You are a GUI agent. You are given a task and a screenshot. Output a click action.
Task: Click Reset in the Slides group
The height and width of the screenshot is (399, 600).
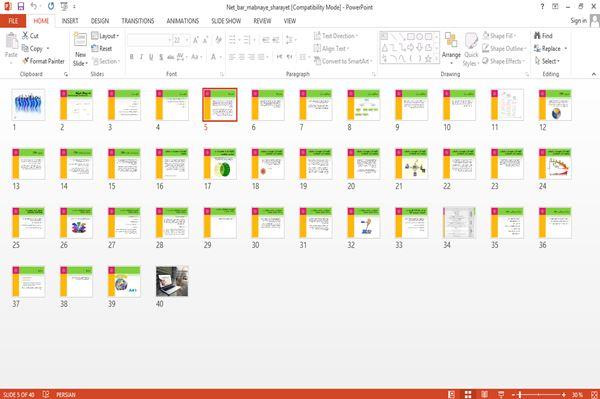point(102,49)
